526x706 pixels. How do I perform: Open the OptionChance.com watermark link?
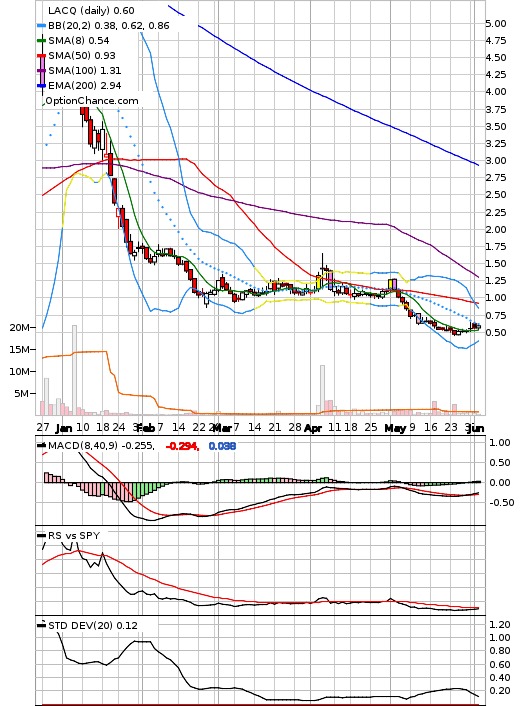pyautogui.click(x=92, y=100)
